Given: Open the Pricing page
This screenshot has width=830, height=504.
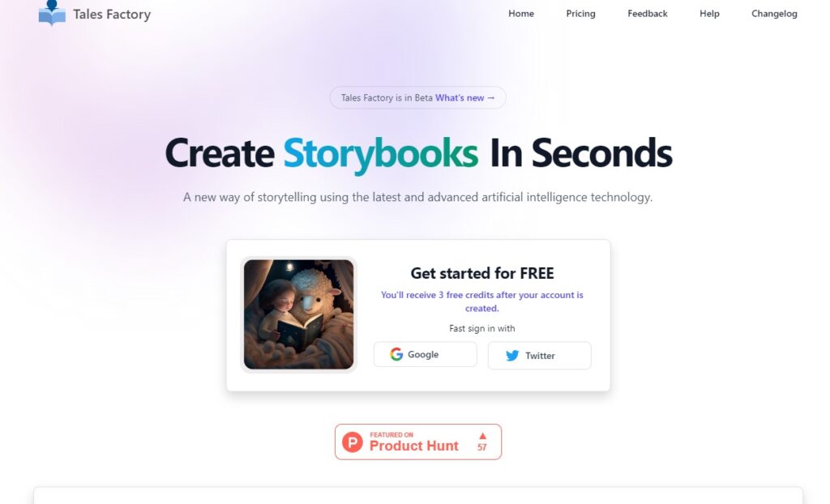Looking at the screenshot, I should [x=580, y=14].
